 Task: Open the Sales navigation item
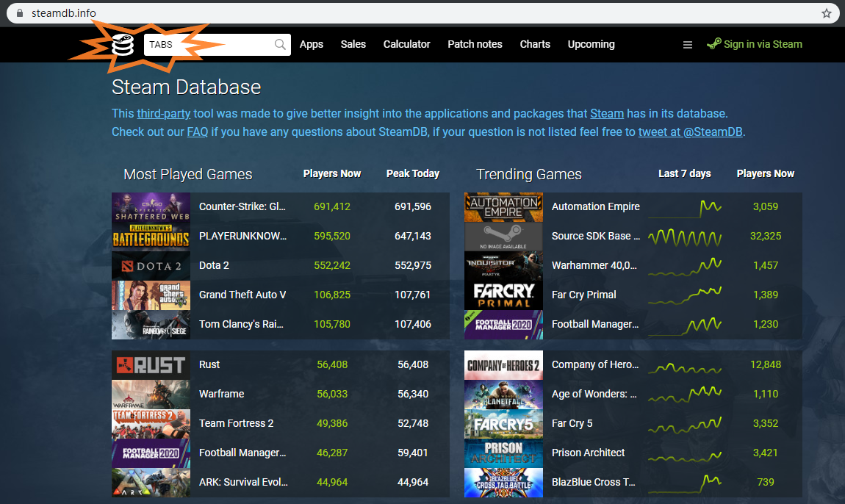353,44
